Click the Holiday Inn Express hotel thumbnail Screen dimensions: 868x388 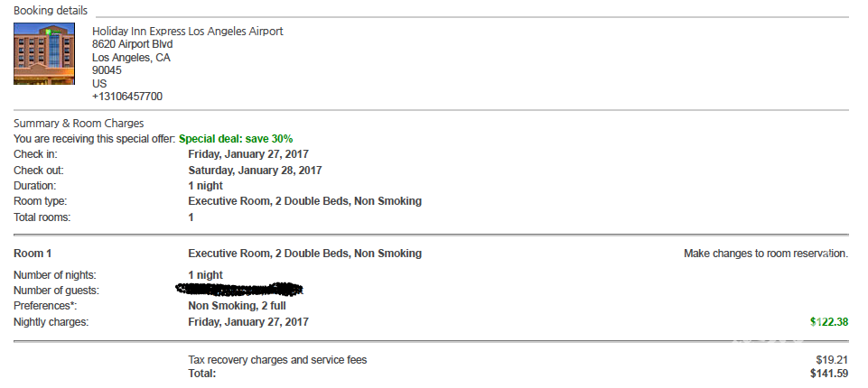44,53
